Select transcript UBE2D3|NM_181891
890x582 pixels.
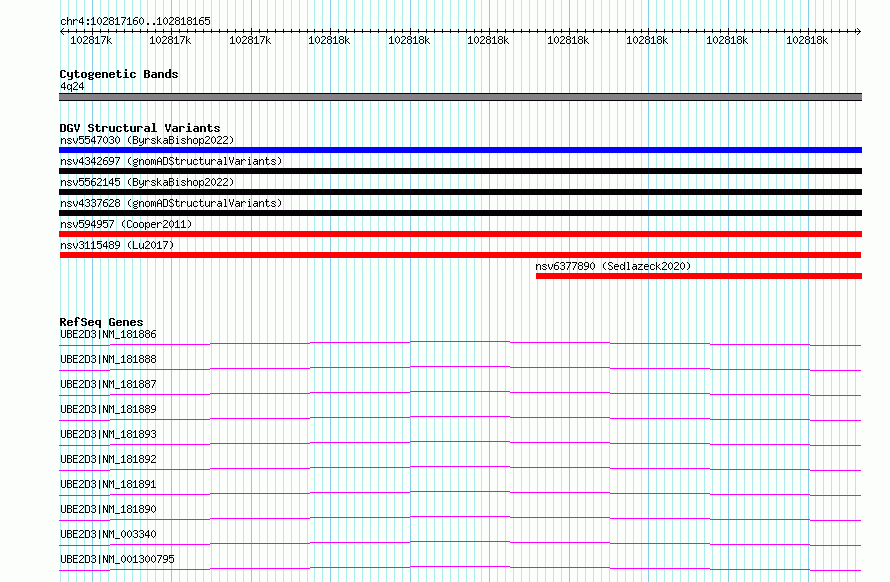[108, 484]
